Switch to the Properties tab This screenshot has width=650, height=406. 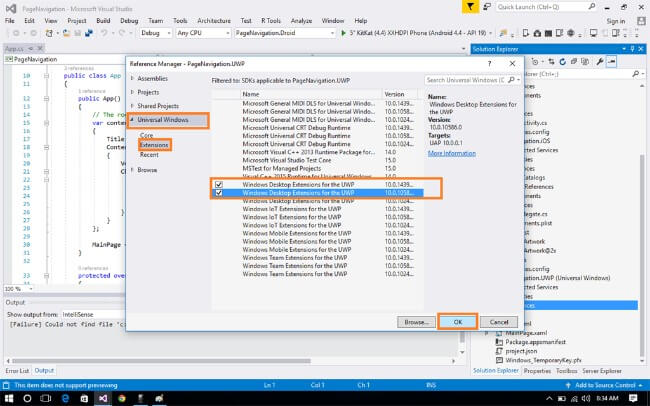[537, 371]
